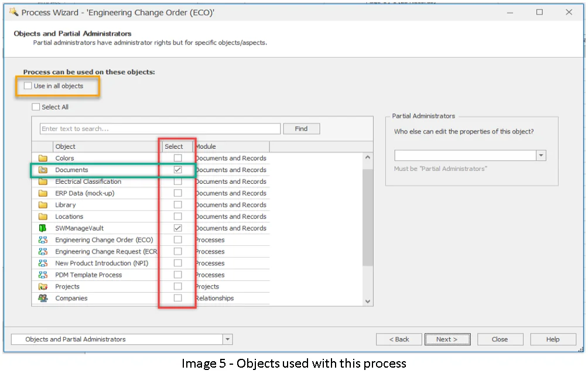The height and width of the screenshot is (377, 588).
Task: Sort by the Object column header
Action: point(107,146)
